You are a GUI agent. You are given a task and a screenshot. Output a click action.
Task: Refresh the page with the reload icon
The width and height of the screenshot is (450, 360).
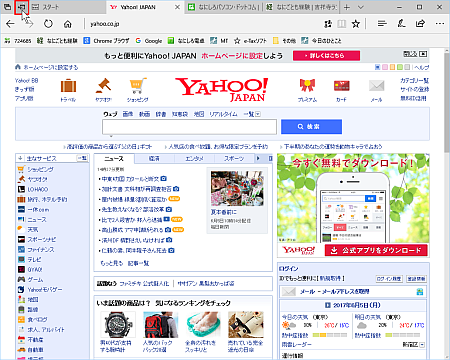click(48, 24)
